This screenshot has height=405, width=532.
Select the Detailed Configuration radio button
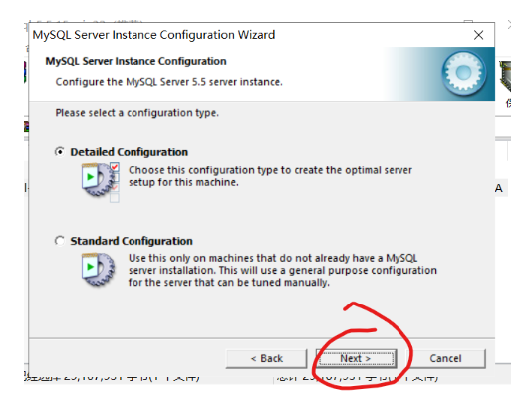coord(60,152)
